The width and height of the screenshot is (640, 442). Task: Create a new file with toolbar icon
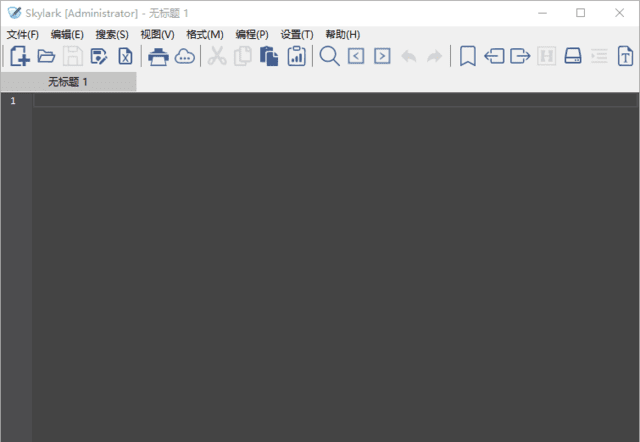coord(20,56)
